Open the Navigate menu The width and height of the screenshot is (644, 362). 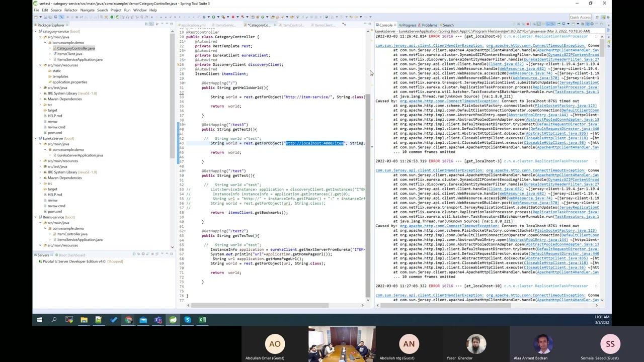[x=87, y=10]
